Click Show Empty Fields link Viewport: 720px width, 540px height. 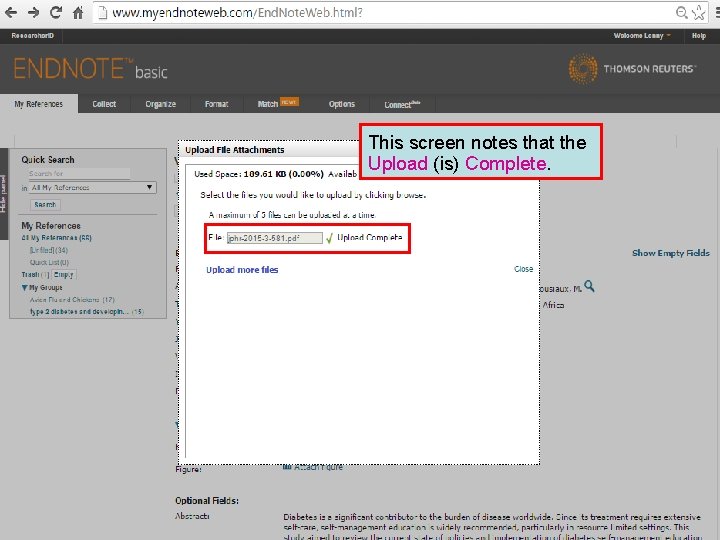(671, 253)
